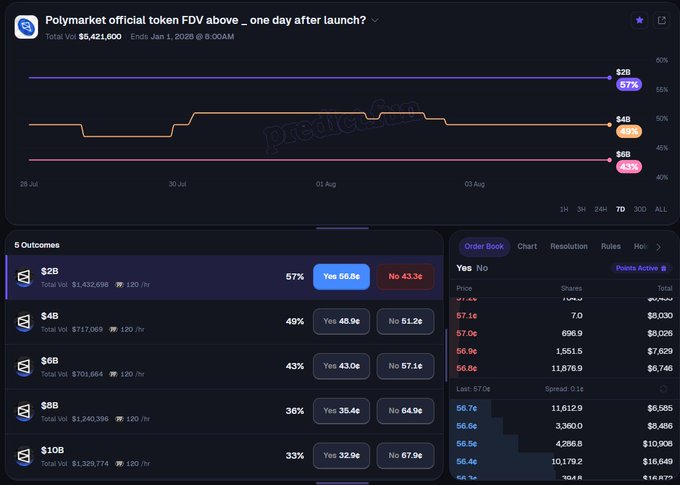This screenshot has width=680, height=485.
Task: Switch order book to Yes side
Action: tap(464, 268)
